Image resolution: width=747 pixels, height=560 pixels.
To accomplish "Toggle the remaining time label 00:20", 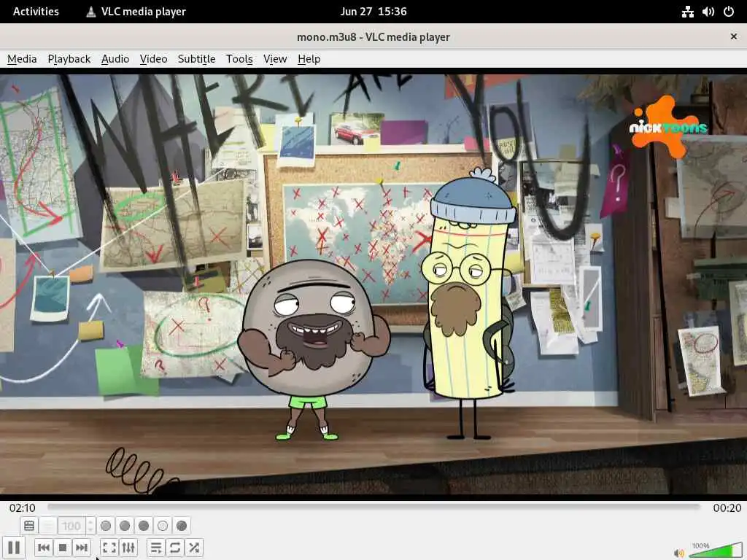I will (x=727, y=507).
